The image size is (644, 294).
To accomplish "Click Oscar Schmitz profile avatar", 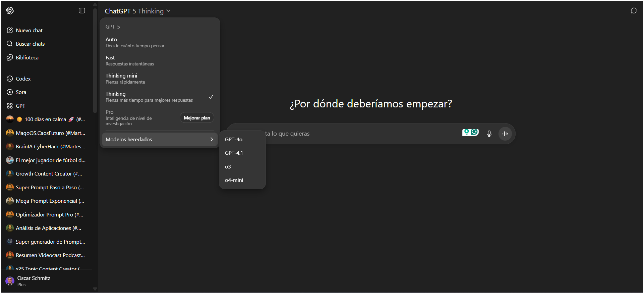I will (10, 281).
